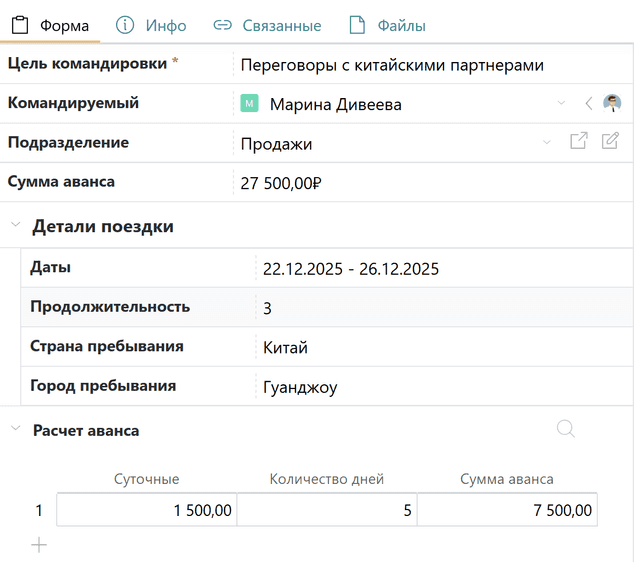Image resolution: width=634 pixels, height=562 pixels.
Task: Click the user avatar icon in Командируемый row
Action: click(x=612, y=103)
